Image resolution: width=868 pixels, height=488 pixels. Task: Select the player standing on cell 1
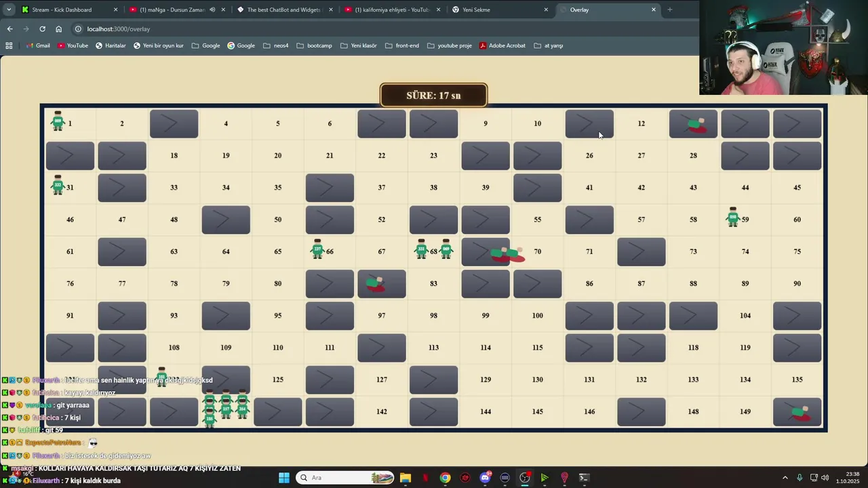click(58, 122)
